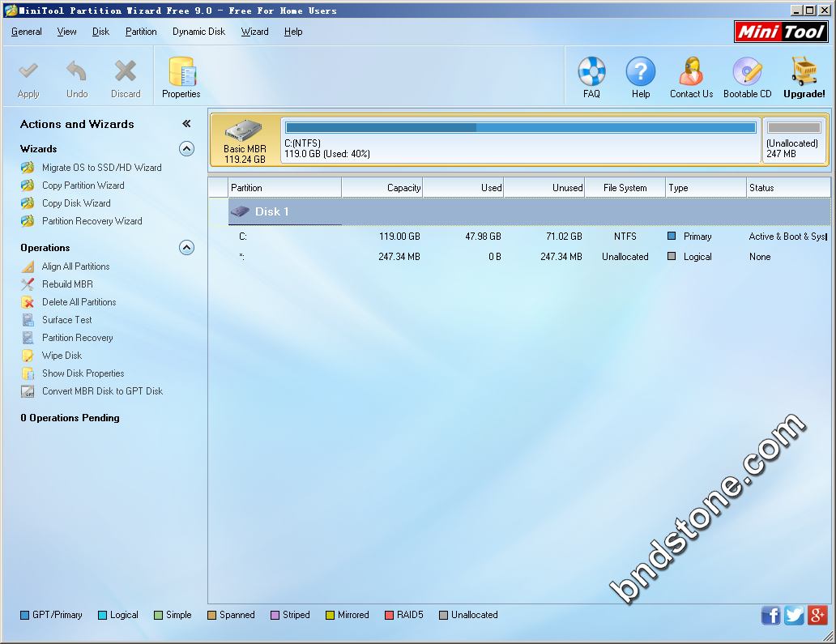Click the 71.02 GB unused value
This screenshot has width=836, height=644.
pyautogui.click(x=564, y=237)
